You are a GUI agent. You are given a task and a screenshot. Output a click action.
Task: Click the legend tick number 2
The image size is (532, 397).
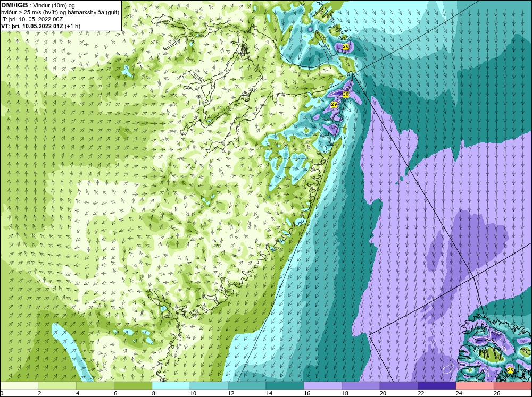coord(40,393)
